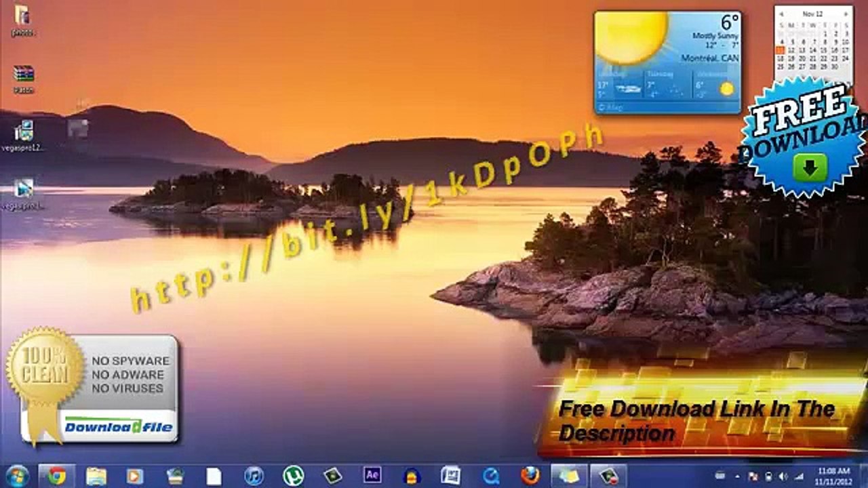Open Action Center flag in system tray

click(753, 476)
